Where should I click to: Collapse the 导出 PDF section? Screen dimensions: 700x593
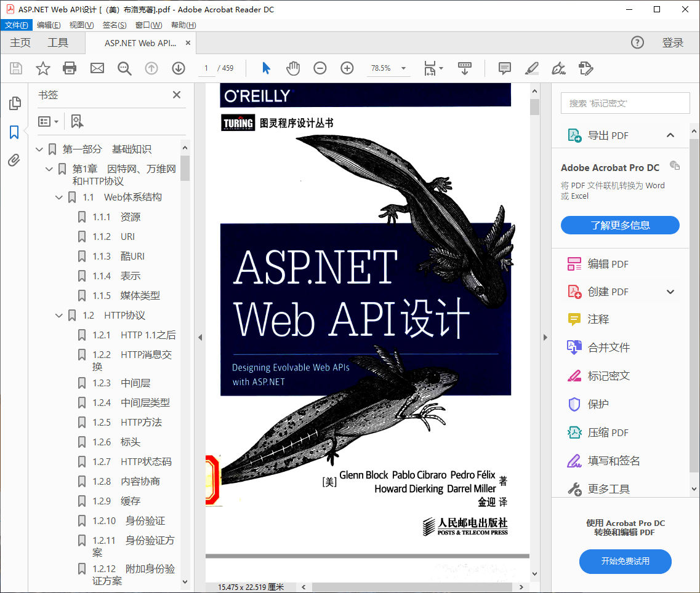pyautogui.click(x=670, y=135)
